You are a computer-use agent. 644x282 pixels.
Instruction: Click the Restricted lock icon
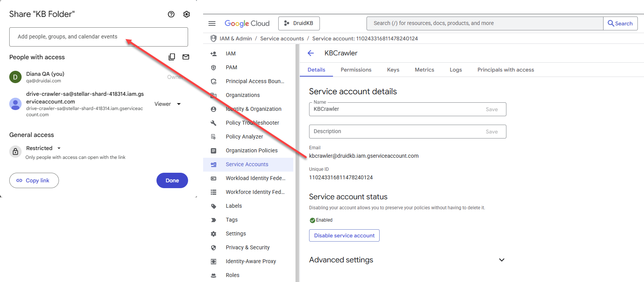click(15, 152)
